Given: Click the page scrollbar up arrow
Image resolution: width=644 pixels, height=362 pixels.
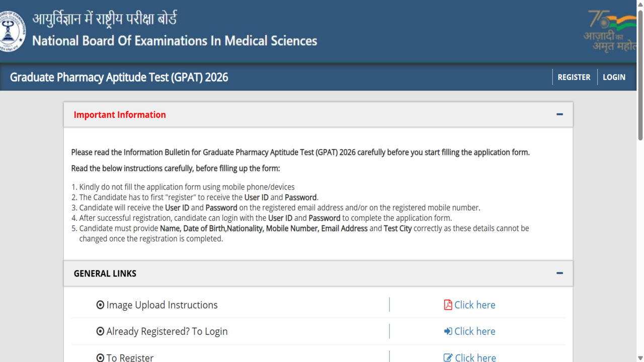Looking at the screenshot, I should [x=640, y=4].
